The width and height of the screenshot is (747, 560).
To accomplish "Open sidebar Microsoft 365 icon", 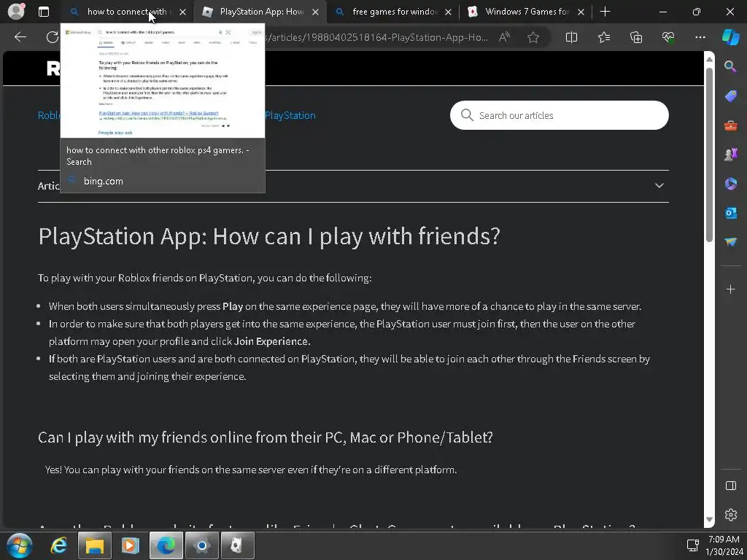I will (x=730, y=184).
